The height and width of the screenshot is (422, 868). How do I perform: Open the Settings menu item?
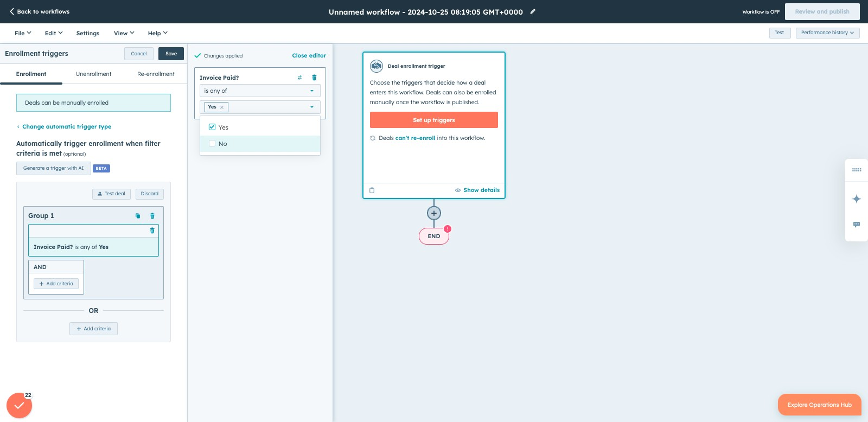click(88, 33)
